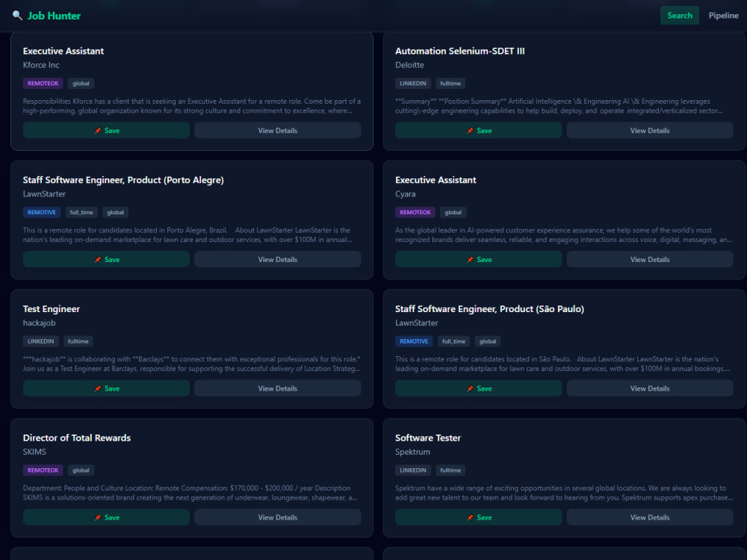Click the Deloitte company name
The image size is (747, 560).
pos(409,65)
